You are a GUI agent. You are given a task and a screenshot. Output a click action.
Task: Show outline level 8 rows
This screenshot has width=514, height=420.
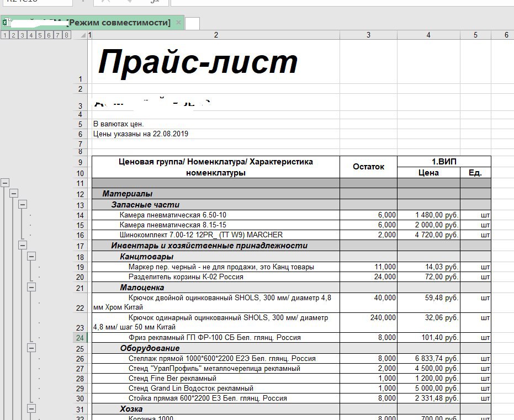pyautogui.click(x=67, y=35)
